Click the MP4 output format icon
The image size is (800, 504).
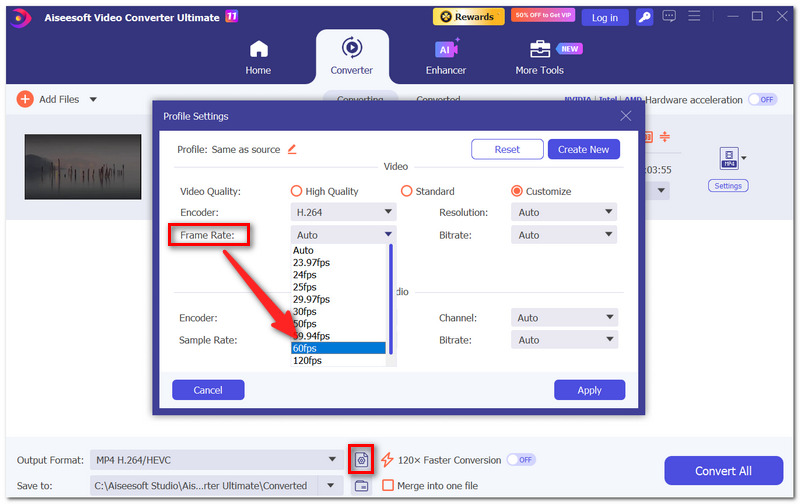pos(729,158)
